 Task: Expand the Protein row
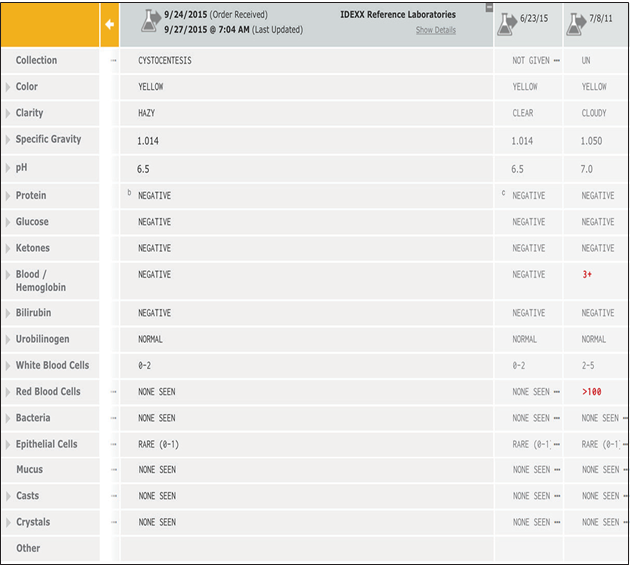click(x=8, y=196)
